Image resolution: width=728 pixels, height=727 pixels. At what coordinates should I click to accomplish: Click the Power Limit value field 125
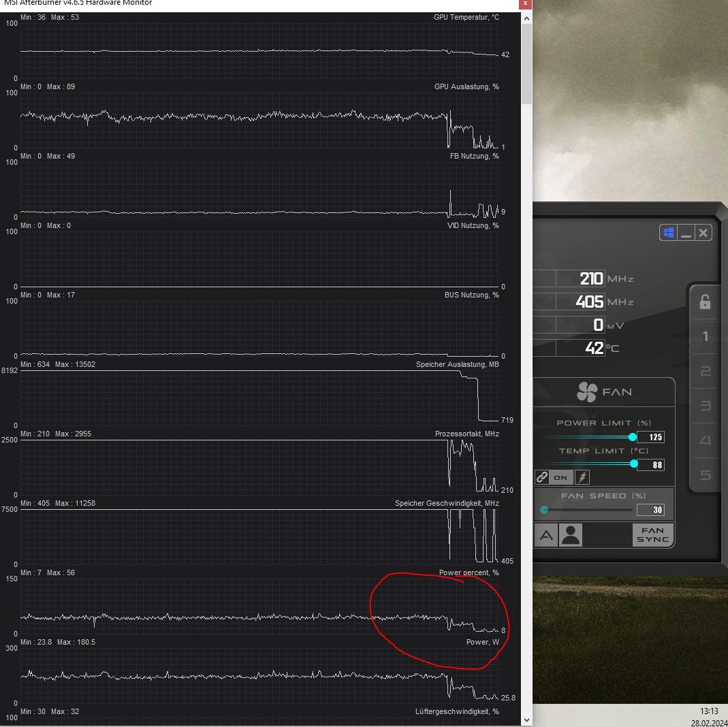click(650, 437)
